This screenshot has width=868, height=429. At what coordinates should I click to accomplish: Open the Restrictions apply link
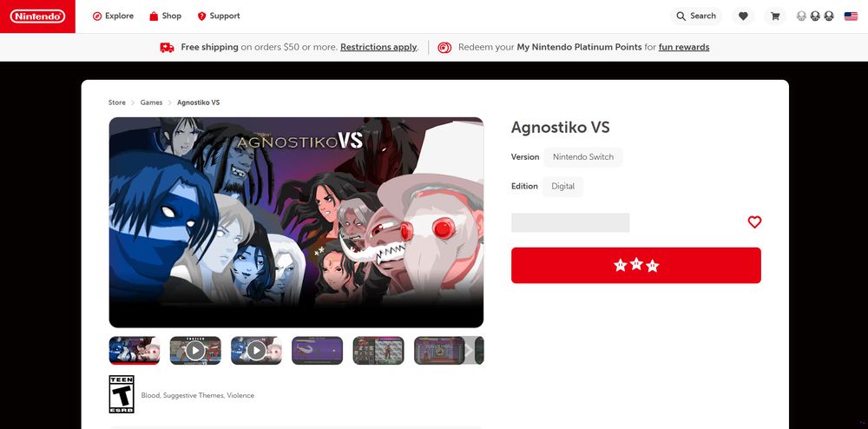coord(378,48)
